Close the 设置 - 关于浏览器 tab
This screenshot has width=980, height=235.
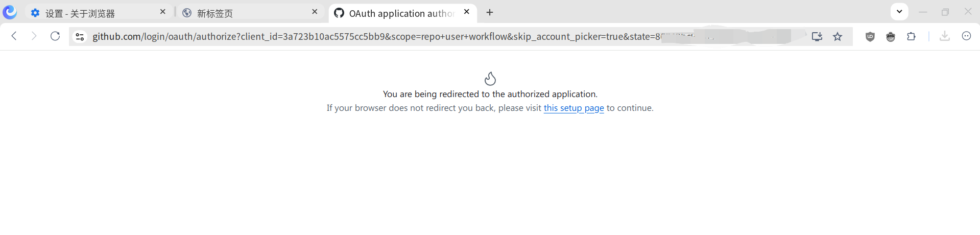click(163, 12)
